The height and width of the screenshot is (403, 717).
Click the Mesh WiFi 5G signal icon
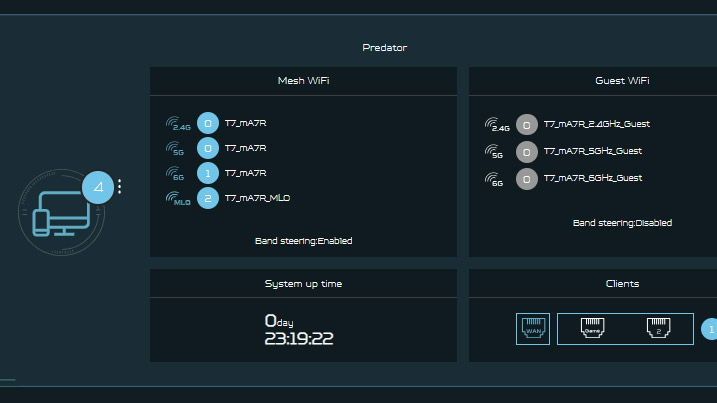[x=177, y=149]
